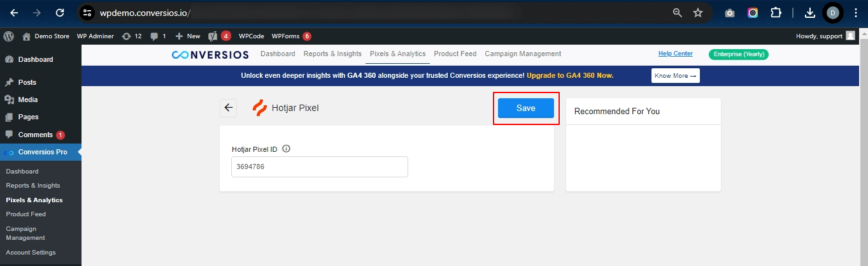Switch to Pixels & Analytics tab
Screen dimensions: 868x266
(x=398, y=54)
